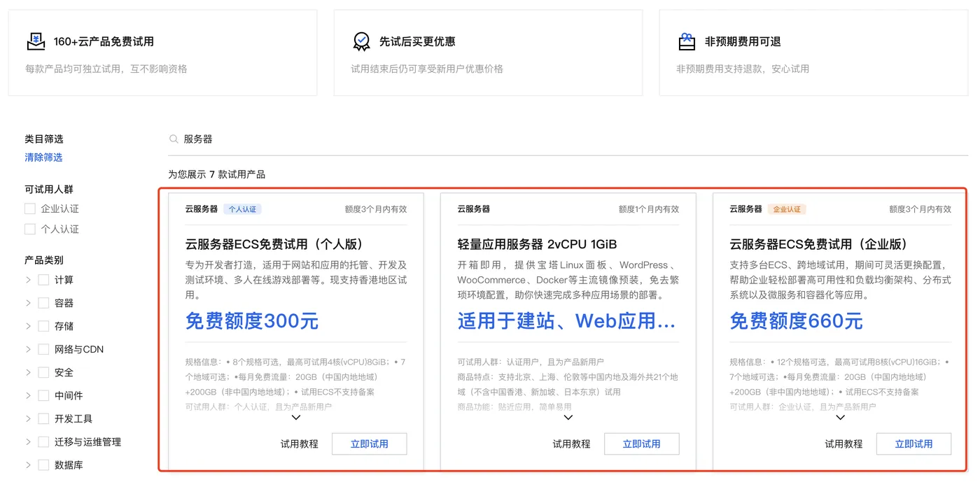
Task: Click the 清除筛选 link
Action: point(43,157)
